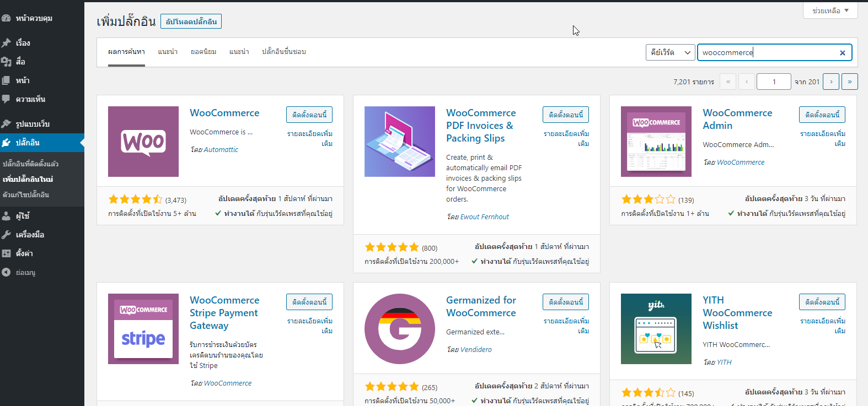Click the 7,201 รายการ results count

694,82
